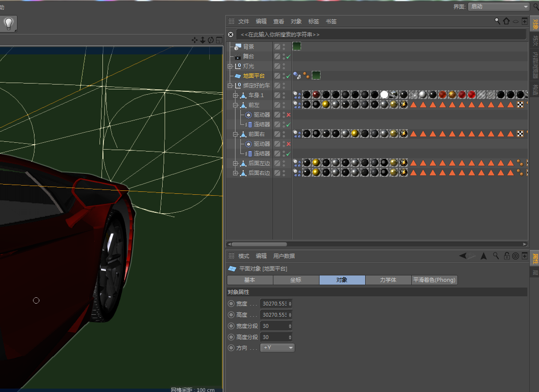Expand the 灯光 tree node

[230, 66]
